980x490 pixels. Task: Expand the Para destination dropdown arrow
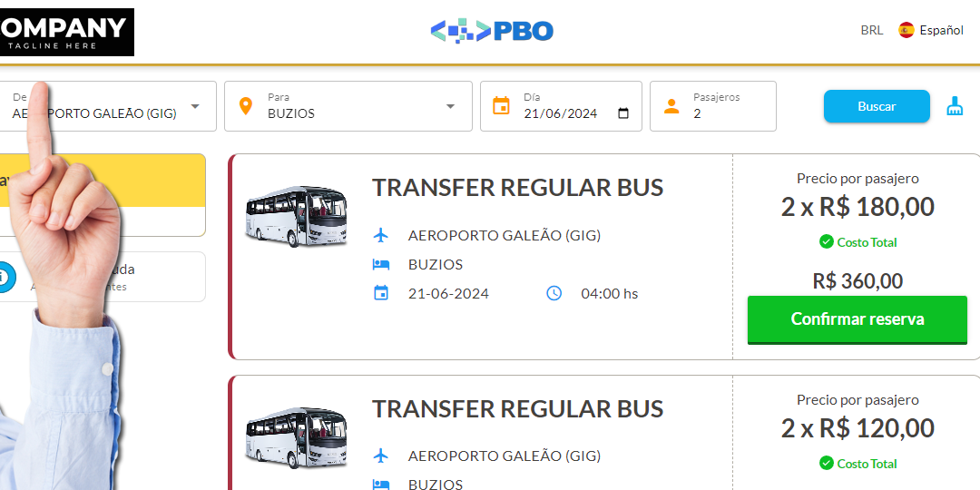(x=450, y=106)
